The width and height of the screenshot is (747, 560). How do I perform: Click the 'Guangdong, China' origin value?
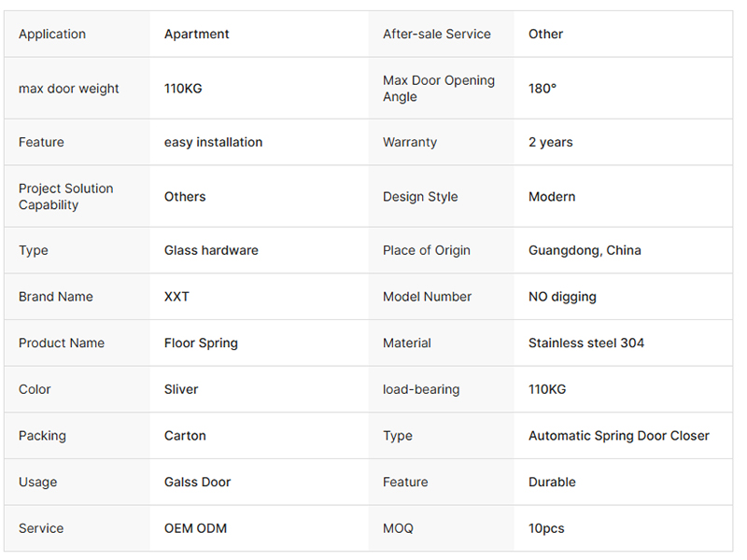(x=585, y=250)
